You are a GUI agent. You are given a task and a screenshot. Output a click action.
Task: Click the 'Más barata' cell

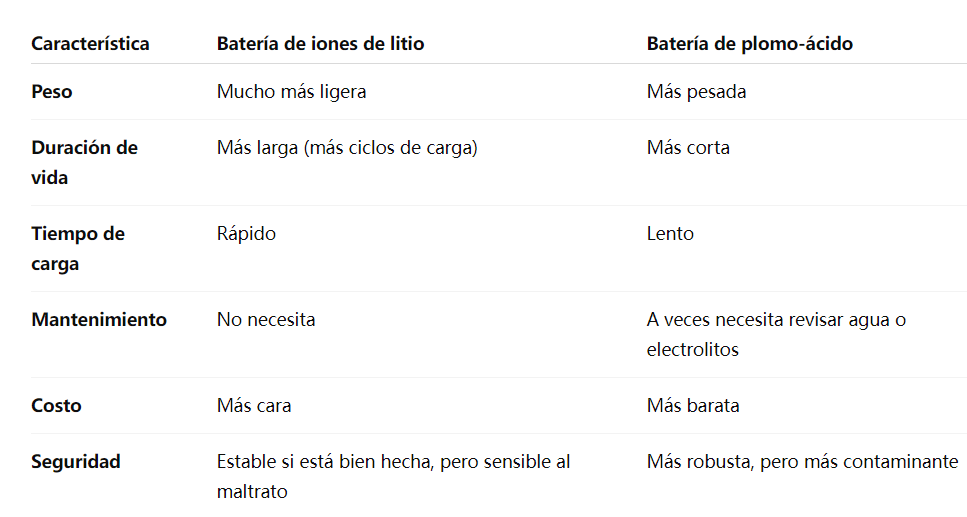pos(693,406)
